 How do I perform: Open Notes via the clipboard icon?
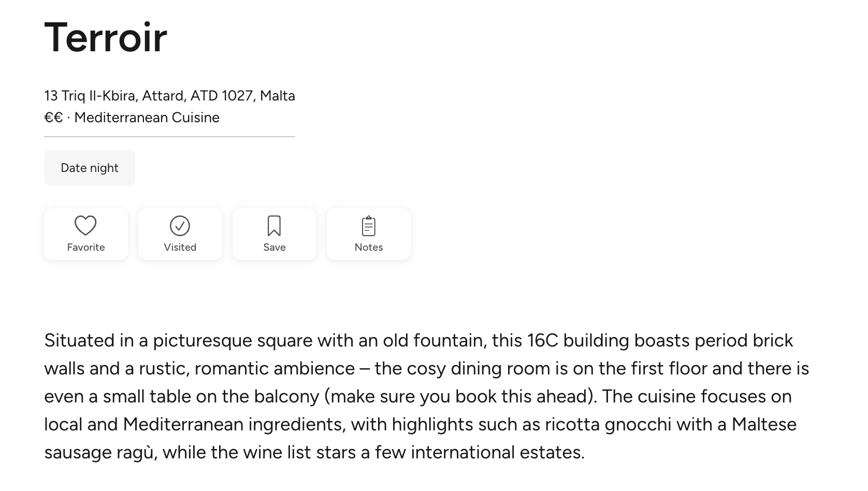click(x=368, y=226)
